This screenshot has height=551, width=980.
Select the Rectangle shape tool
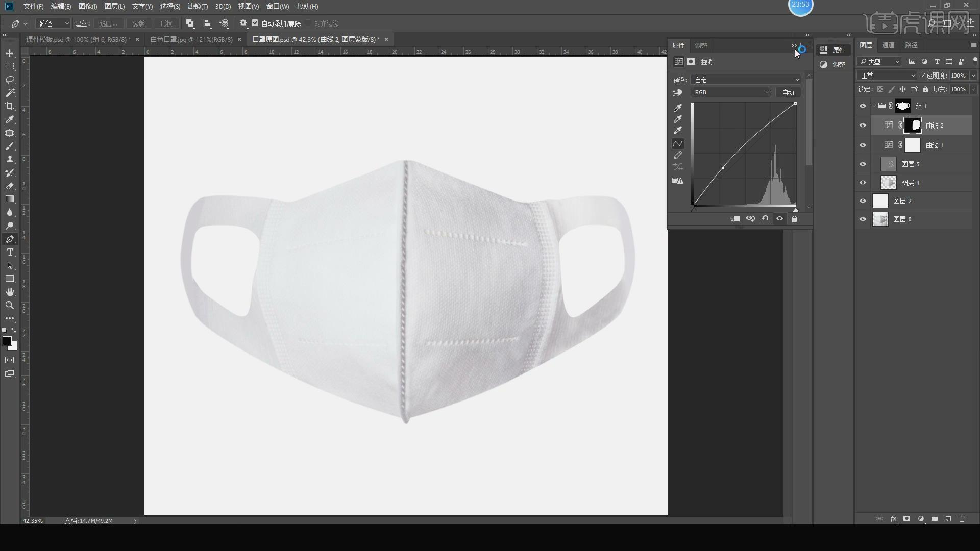pos(10,279)
